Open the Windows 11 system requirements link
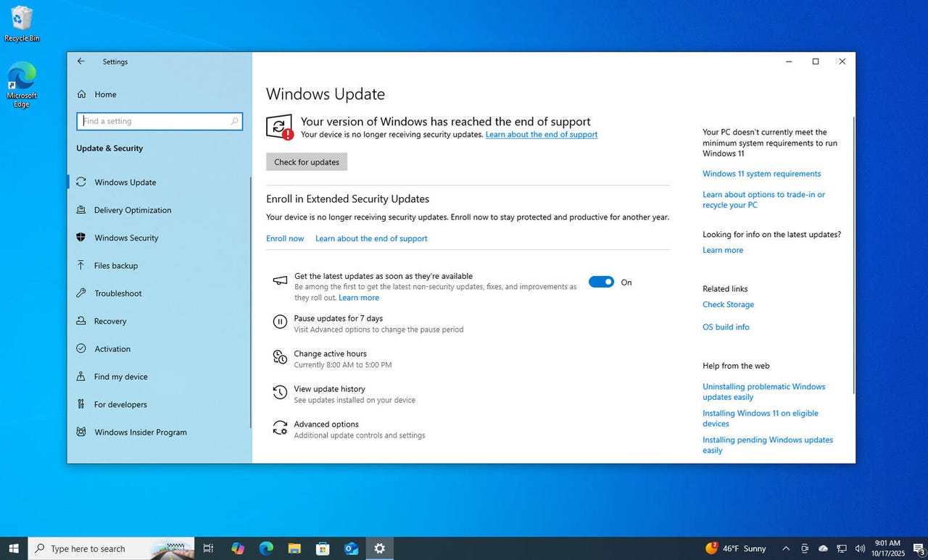Image resolution: width=928 pixels, height=560 pixels. 761,173
